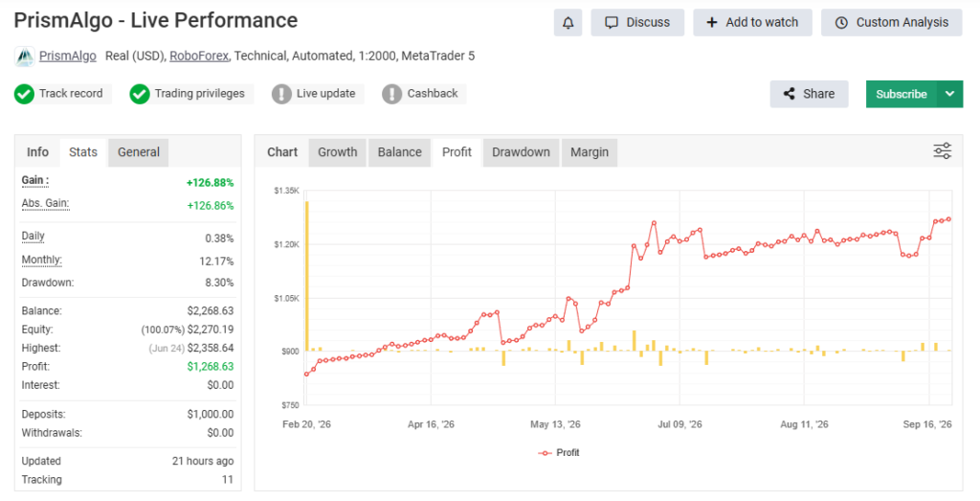The height and width of the screenshot is (501, 980).
Task: Click the +126.86% absolute gain value
Action: tap(210, 206)
